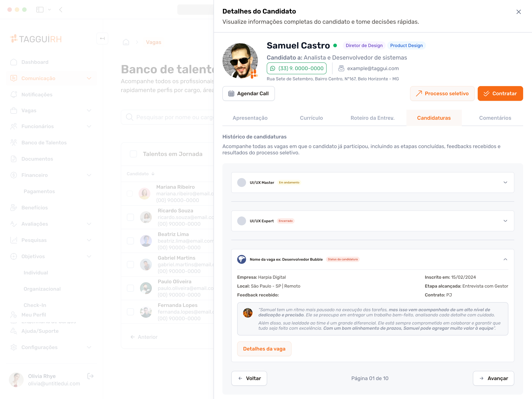The width and height of the screenshot is (532, 399).
Task: Select the Candidaturas tab
Action: (434, 118)
